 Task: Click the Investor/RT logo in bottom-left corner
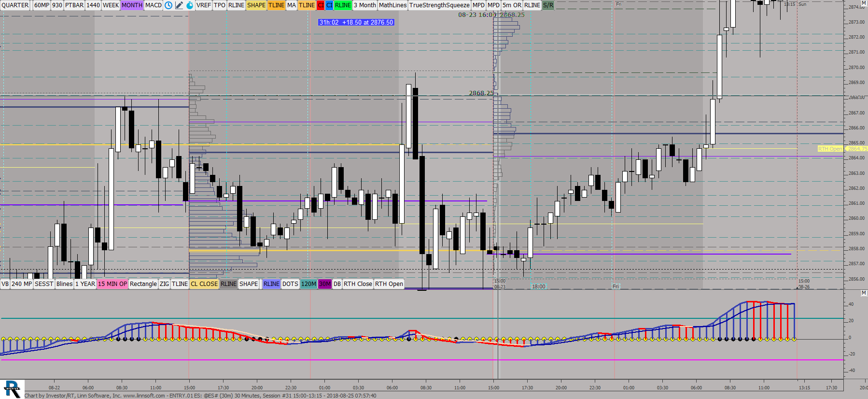point(12,389)
